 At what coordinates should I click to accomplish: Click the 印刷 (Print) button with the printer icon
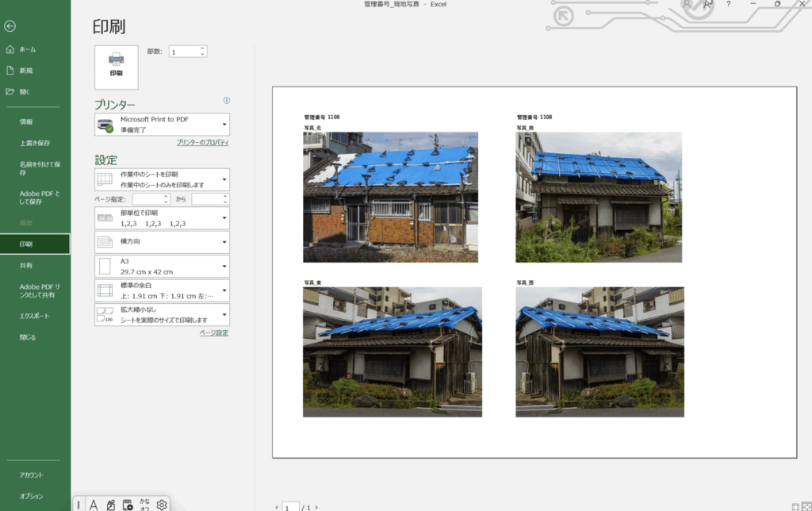pyautogui.click(x=116, y=67)
